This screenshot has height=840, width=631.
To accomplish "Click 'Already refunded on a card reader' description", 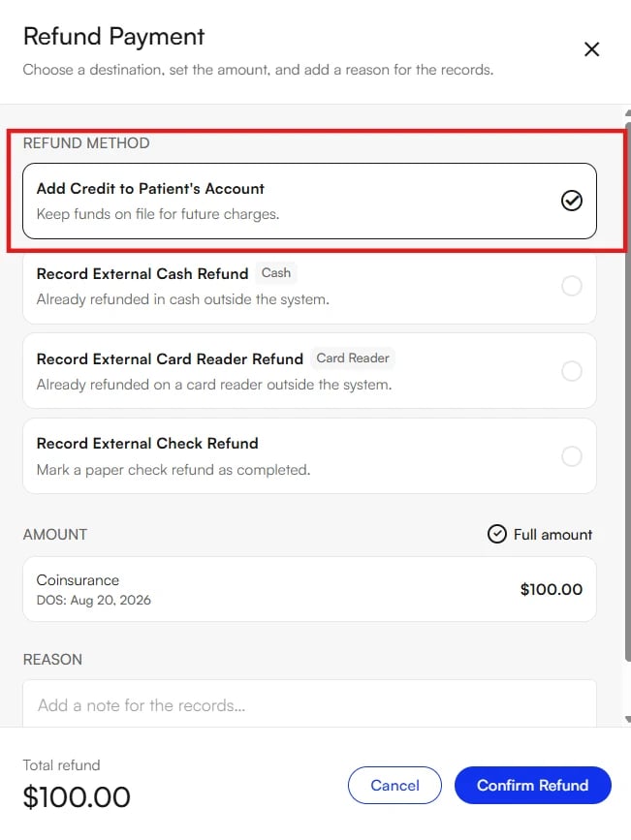I will 214,385.
